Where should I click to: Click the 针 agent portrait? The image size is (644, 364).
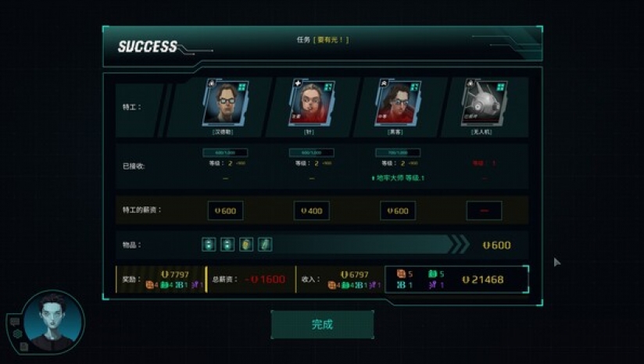click(x=311, y=103)
